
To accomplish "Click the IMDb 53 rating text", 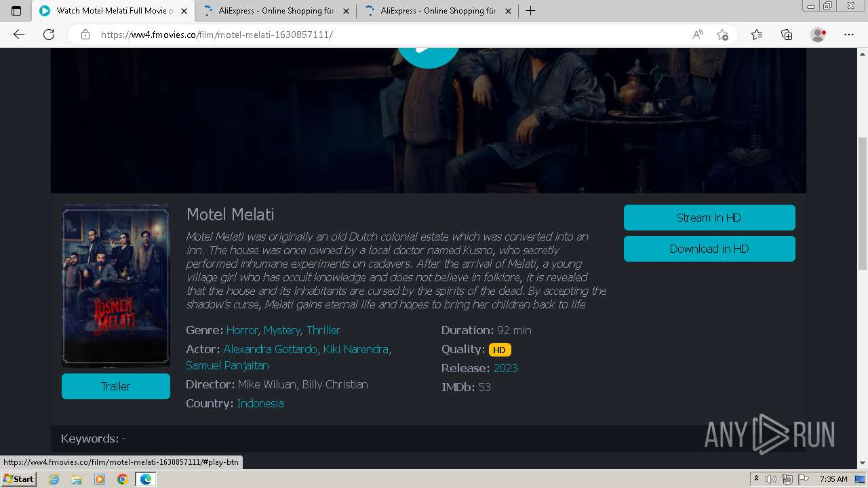I will (466, 387).
